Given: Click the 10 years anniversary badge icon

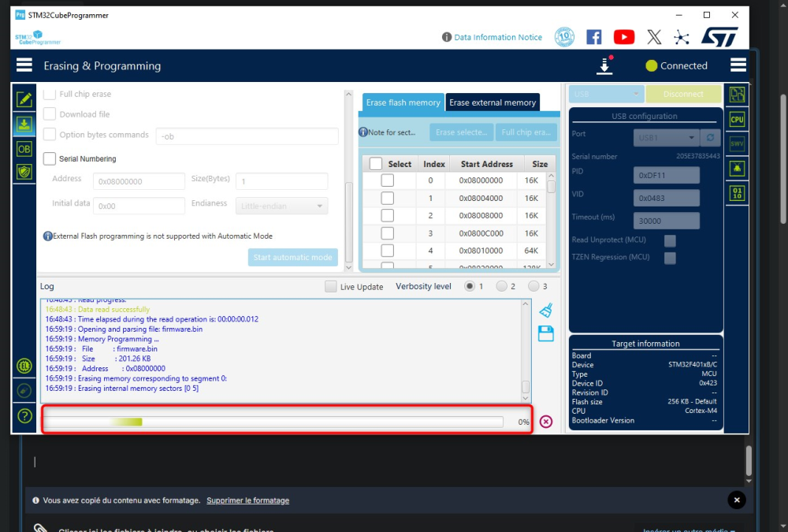Looking at the screenshot, I should (x=564, y=37).
